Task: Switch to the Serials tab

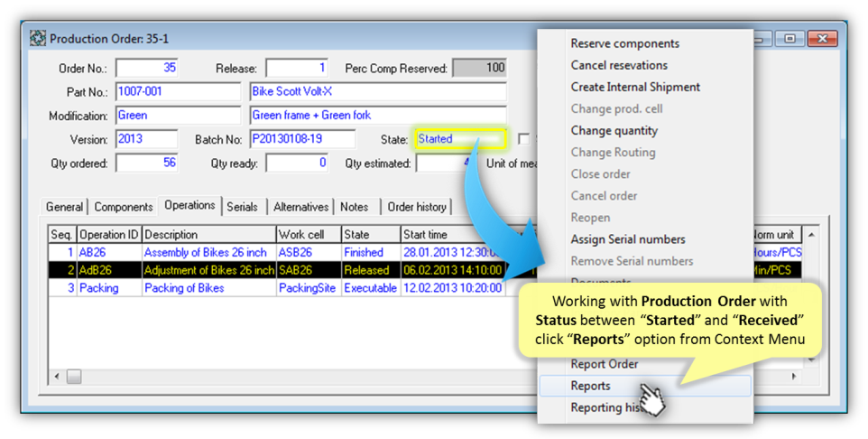Action: click(x=242, y=207)
